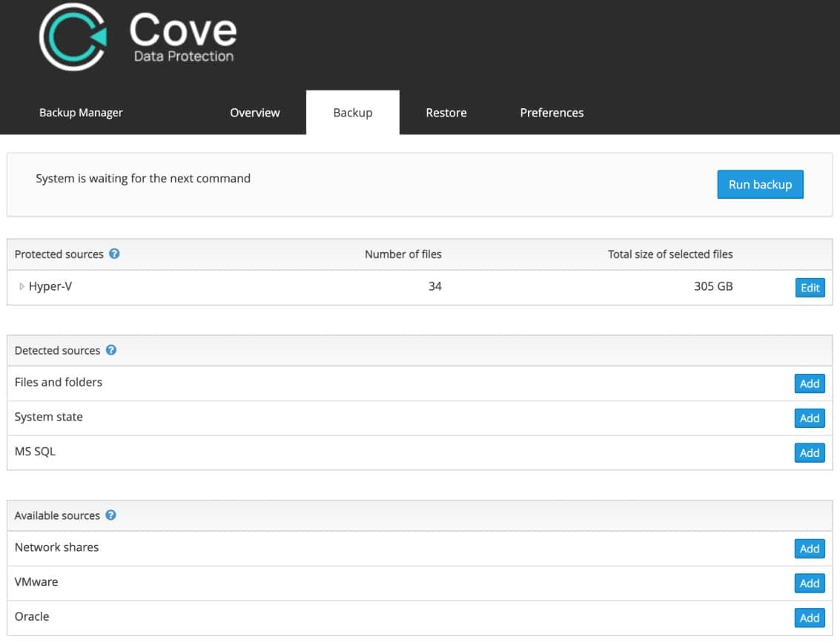Select the Backup Manager tab
Screen dimensions: 840x643
tap(81, 112)
